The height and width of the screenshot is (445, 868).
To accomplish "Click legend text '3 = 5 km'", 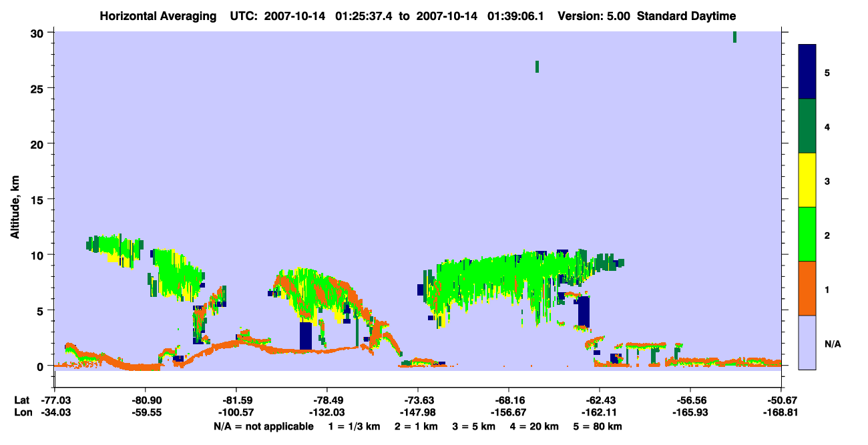I will click(474, 426).
